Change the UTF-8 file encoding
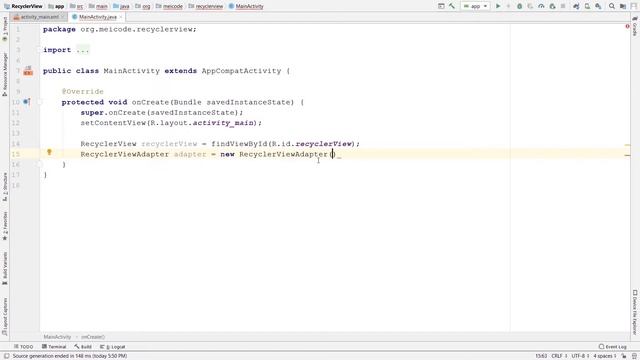 tap(580, 356)
